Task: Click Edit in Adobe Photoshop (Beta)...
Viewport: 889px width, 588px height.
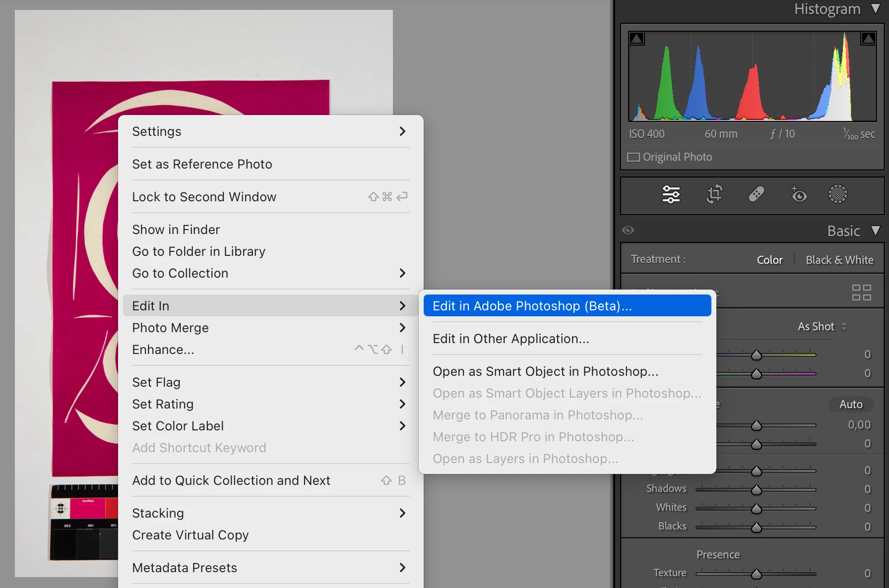Action: coord(567,306)
